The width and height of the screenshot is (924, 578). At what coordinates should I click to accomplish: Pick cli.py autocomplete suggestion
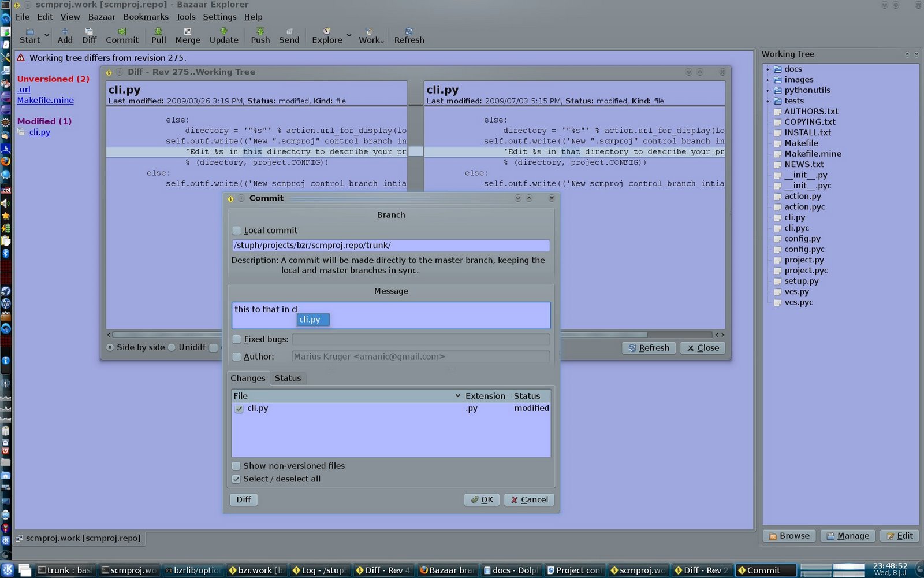pos(313,320)
